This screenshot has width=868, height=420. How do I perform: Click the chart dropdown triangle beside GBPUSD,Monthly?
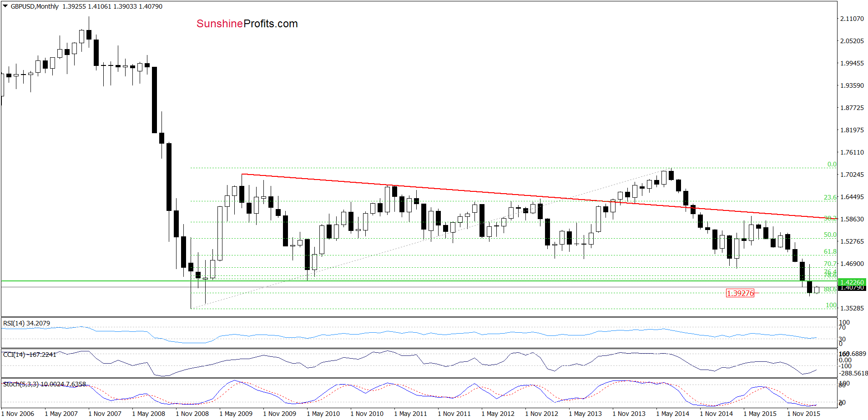pos(5,6)
